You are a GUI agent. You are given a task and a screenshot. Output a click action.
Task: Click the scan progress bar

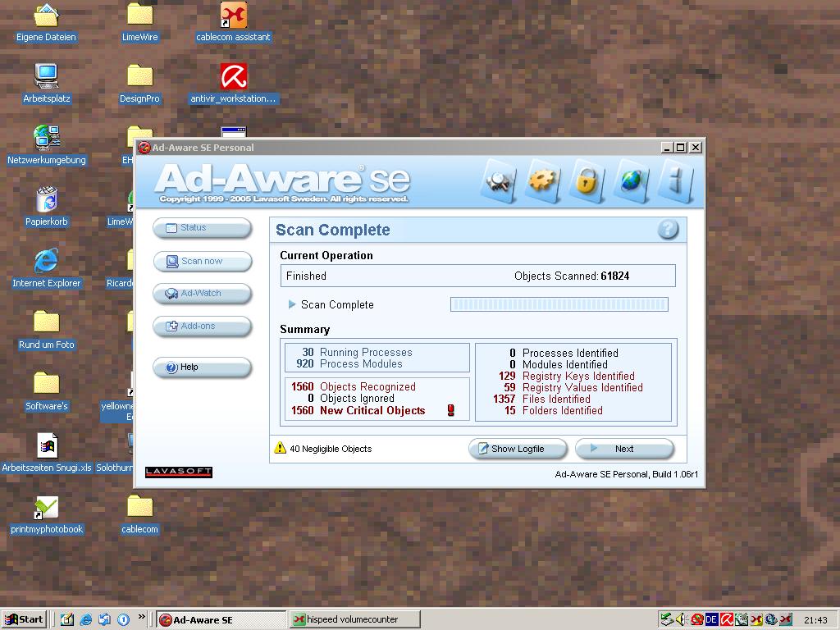pyautogui.click(x=559, y=304)
